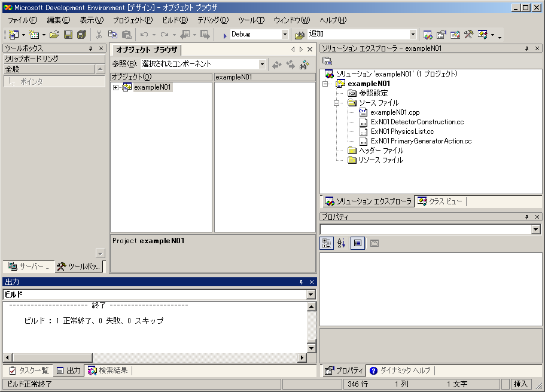Viewport: 545px width, 392px height.
Task: Click the Add New Item toolbar icon
Action: click(34, 35)
